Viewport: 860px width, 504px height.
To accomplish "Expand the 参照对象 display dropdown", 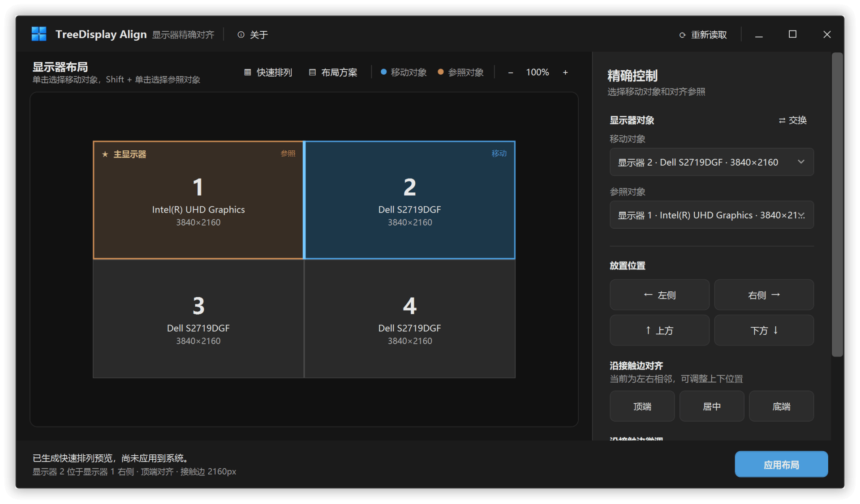I will 711,215.
